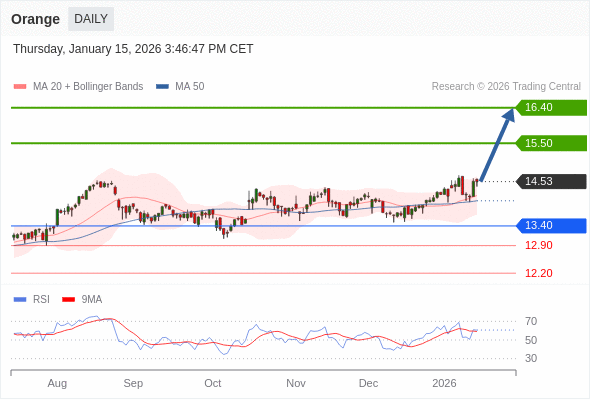Click the RSI 30 level label

coord(531,358)
